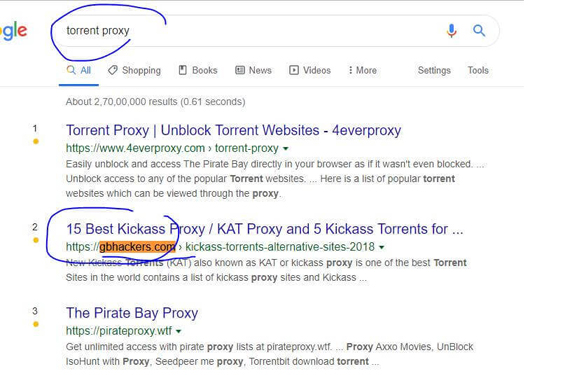Screen dimensions: 568x375
Task: Click the orange dot beside result 1
Action: click(x=36, y=141)
